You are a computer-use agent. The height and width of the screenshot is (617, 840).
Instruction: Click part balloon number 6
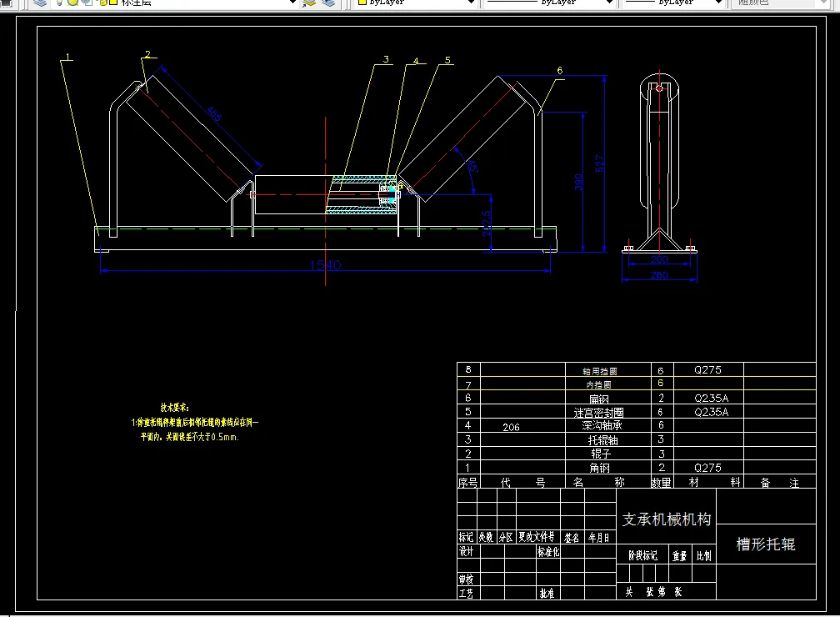tap(560, 71)
